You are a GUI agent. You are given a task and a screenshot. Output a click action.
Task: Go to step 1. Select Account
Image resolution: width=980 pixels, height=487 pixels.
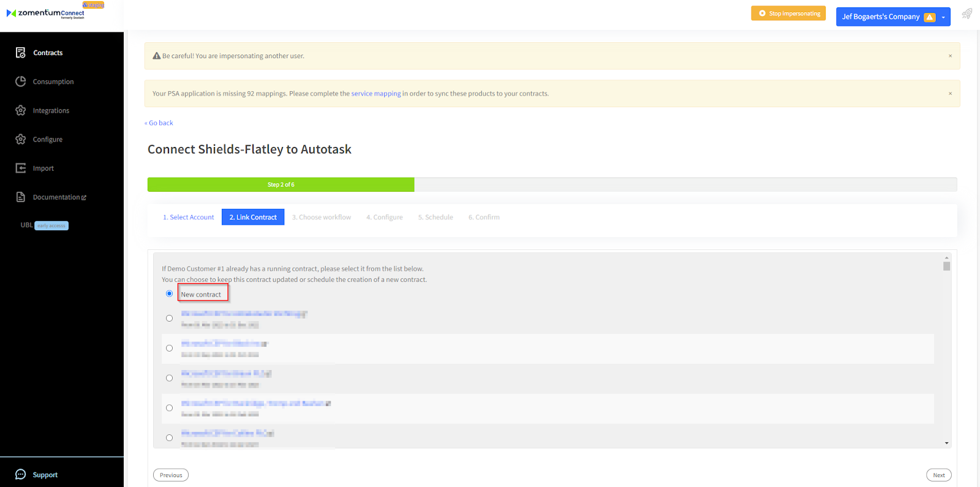coord(188,217)
